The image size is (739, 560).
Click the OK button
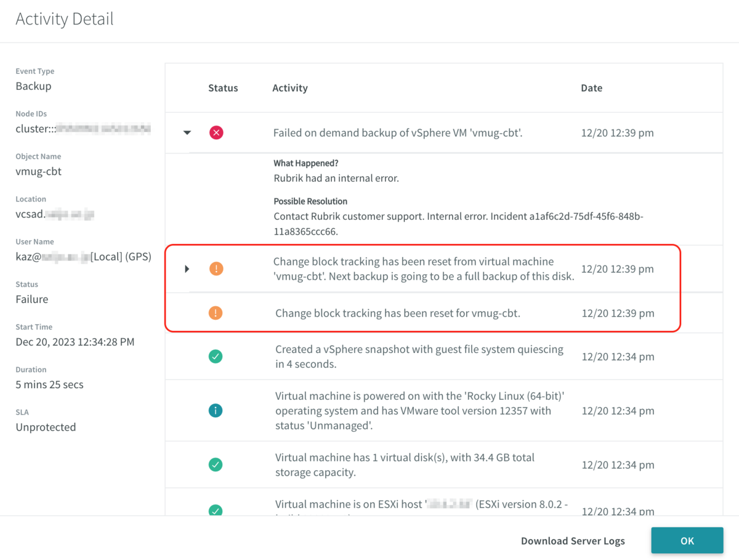point(687,541)
